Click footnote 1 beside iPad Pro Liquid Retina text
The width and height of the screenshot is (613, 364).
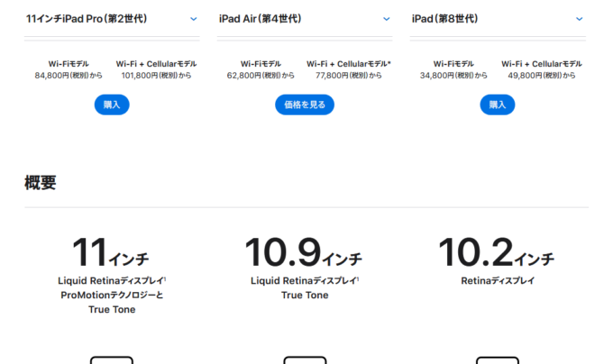165,278
